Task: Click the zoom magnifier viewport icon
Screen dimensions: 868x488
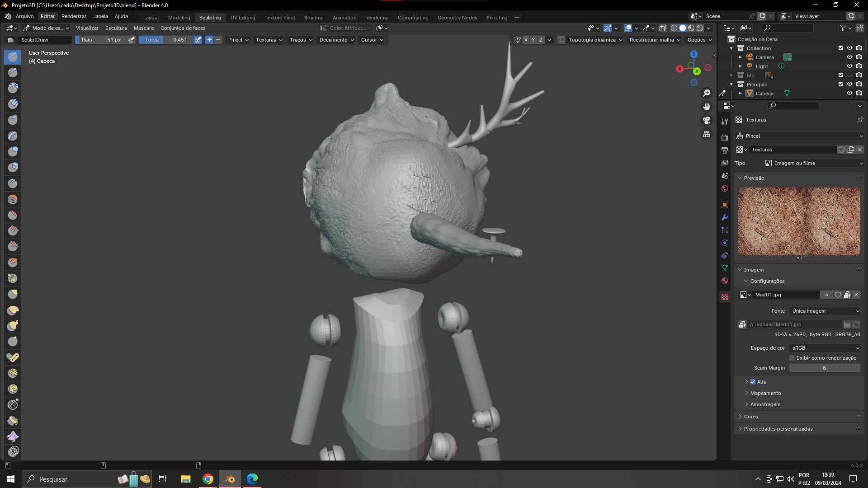Action: [x=707, y=93]
